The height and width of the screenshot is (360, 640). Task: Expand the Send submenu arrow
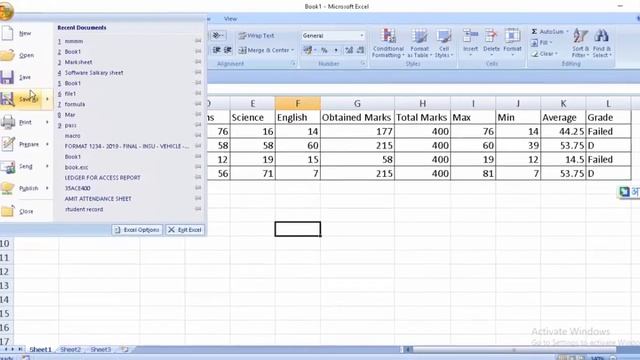(47, 166)
